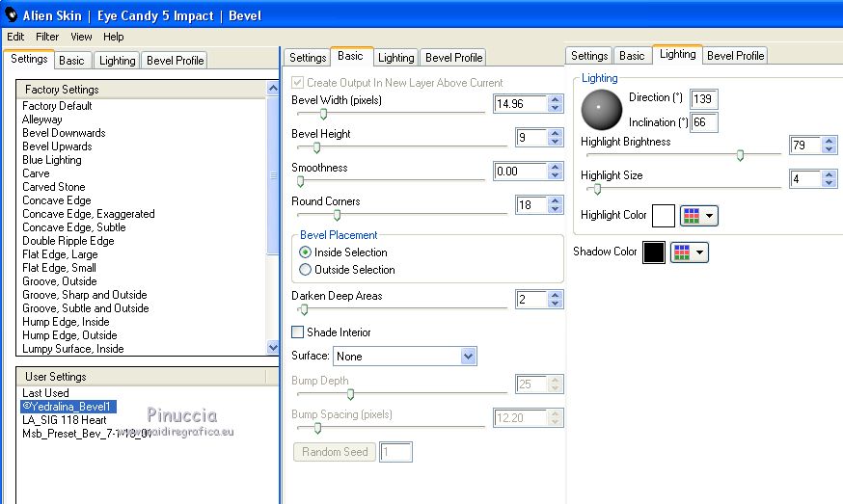Click the black Shadow Color swatch
The height and width of the screenshot is (504, 843).
coord(654,252)
